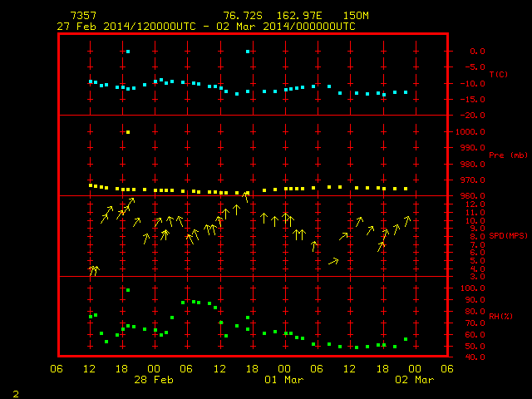Screen dimensions: 532x399
Task: Select the 01 Mar date label
Action: (284, 380)
